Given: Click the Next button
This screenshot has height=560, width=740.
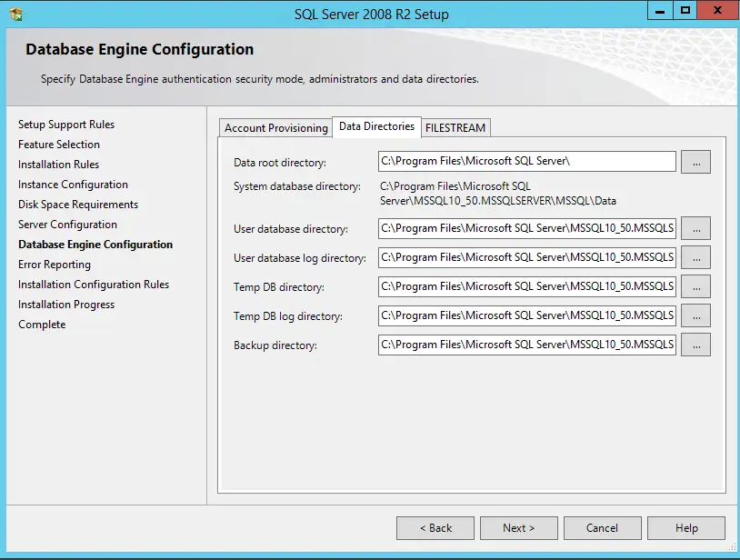Looking at the screenshot, I should (518, 527).
